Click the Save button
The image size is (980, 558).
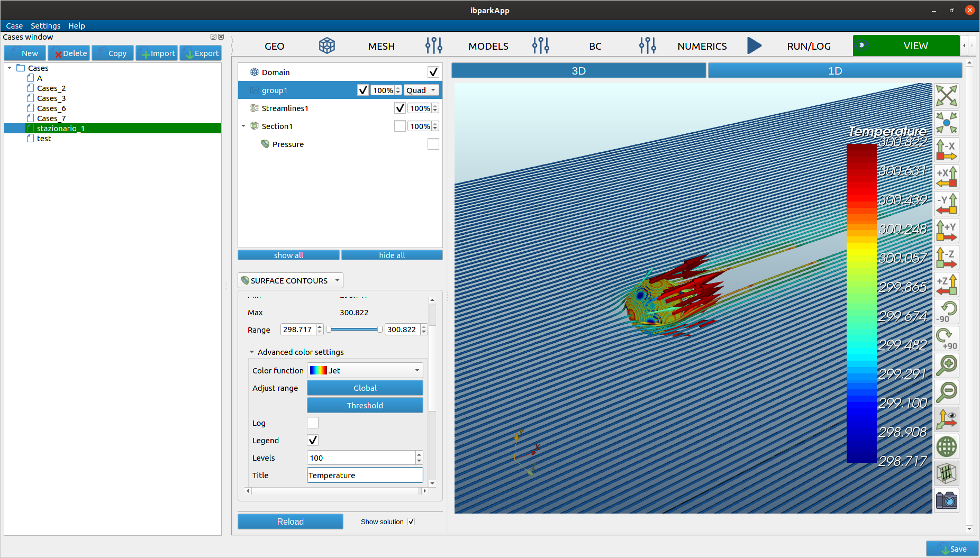tap(952, 549)
